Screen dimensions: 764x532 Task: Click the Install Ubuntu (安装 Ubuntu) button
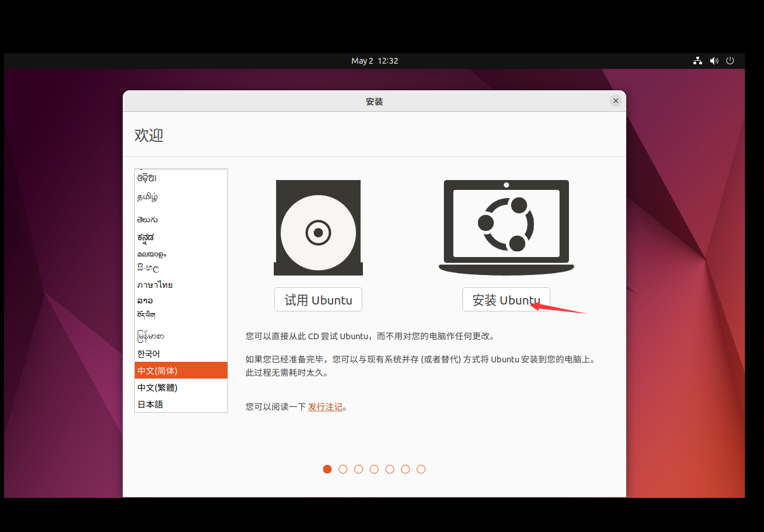[506, 300]
